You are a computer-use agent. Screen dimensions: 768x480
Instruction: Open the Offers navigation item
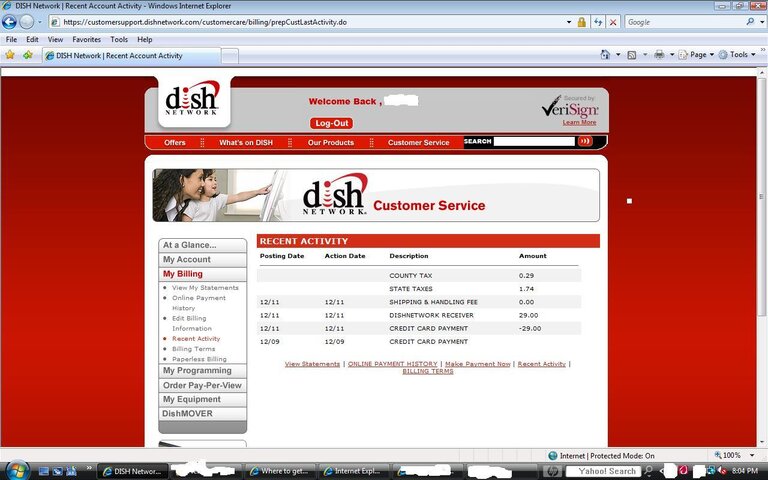coord(175,143)
